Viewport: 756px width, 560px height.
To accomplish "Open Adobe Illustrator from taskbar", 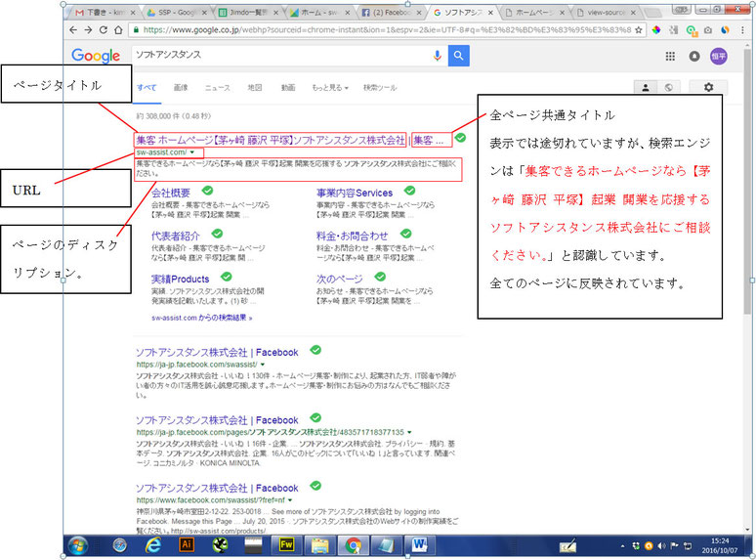I will (x=187, y=544).
